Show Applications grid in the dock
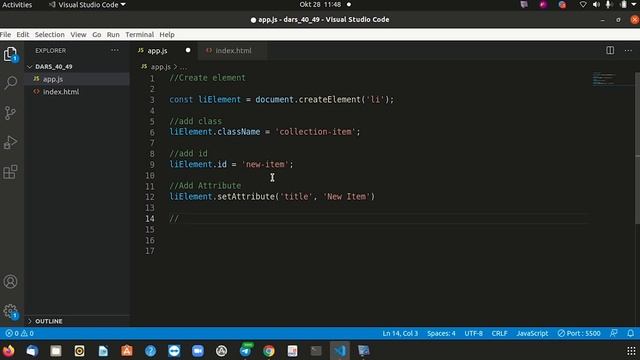Viewport: 640px width, 360px height. (x=631, y=351)
